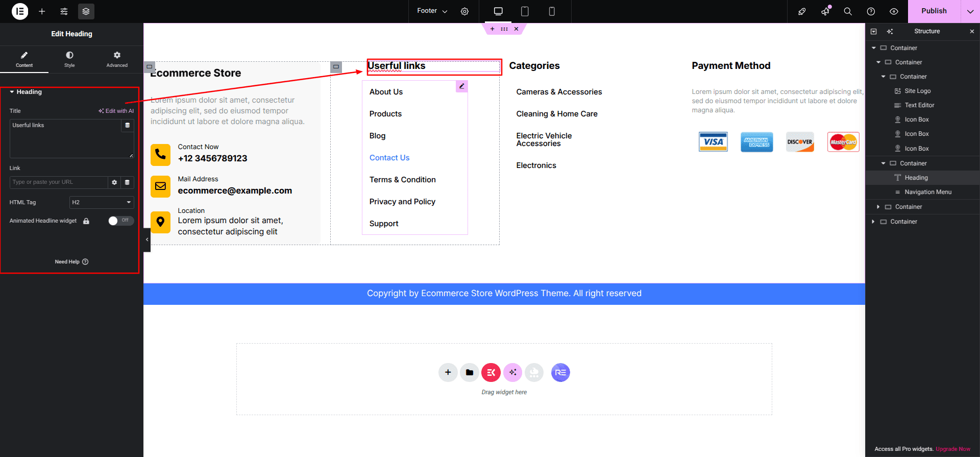Viewport: 980px width, 457px height.
Task: Click the lock icon beside Animated Headline
Action: (86, 221)
